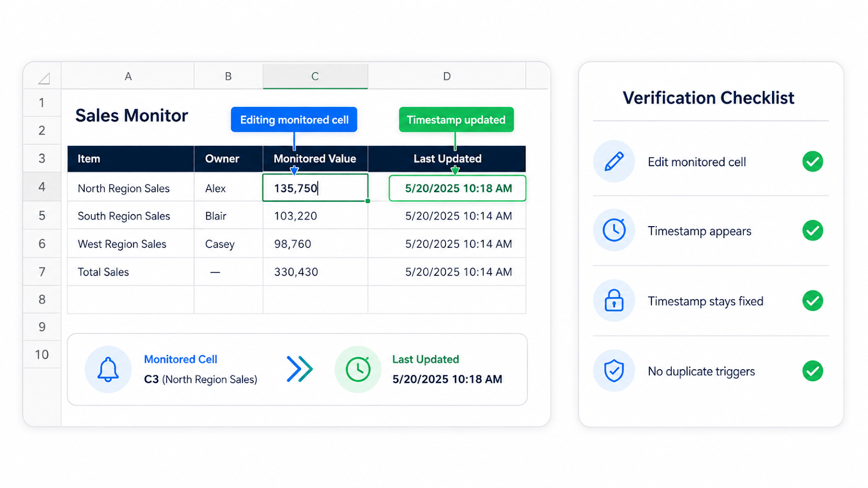Select column C header
868x488 pixels.
tap(315, 76)
